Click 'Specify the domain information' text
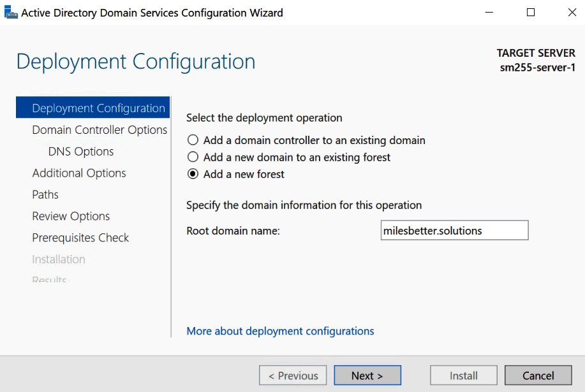 [x=304, y=205]
